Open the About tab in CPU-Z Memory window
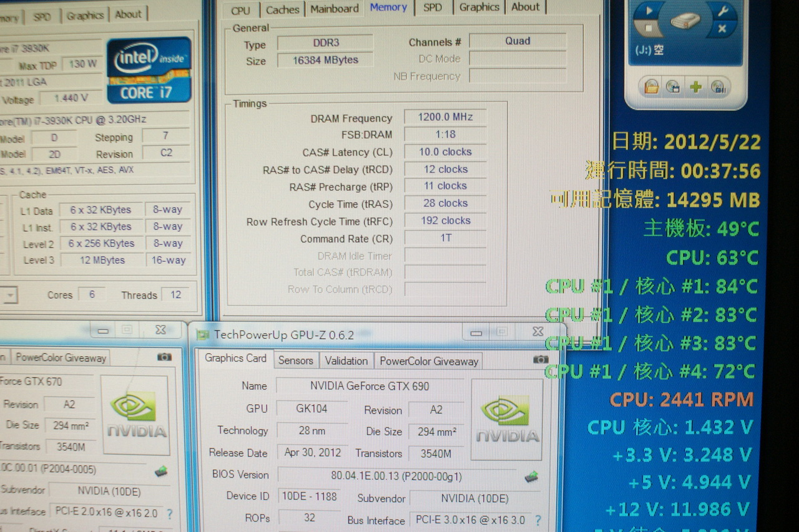Image resolution: width=799 pixels, height=532 pixels. [526, 7]
